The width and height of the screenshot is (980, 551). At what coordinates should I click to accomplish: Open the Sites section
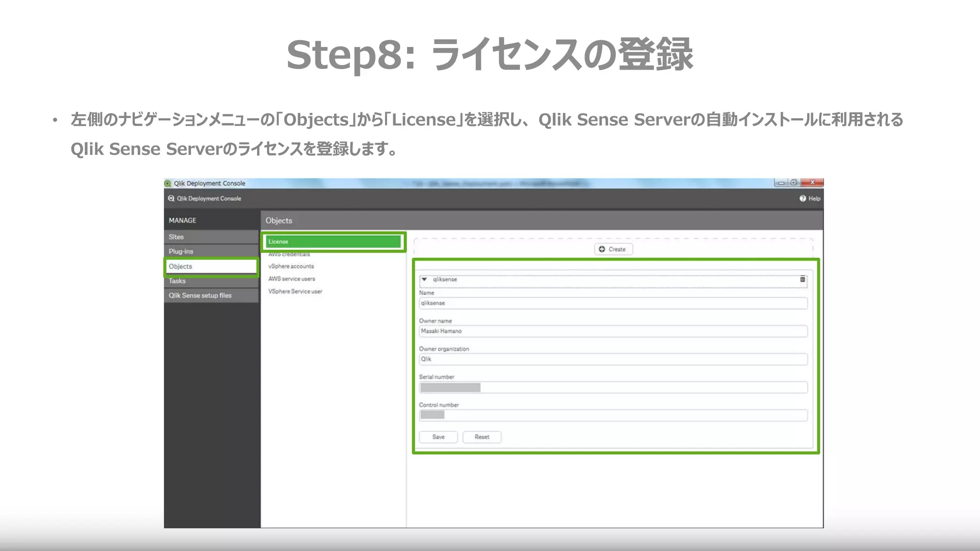point(211,237)
